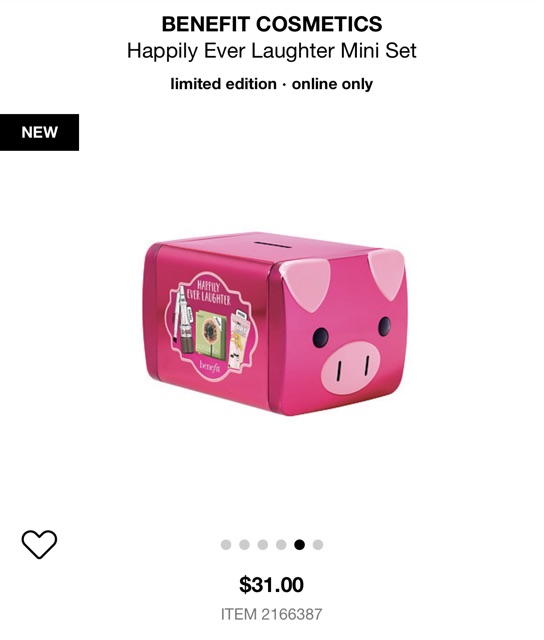544x640 pixels.
Task: Click the 'limited edition' label
Action: pos(223,84)
